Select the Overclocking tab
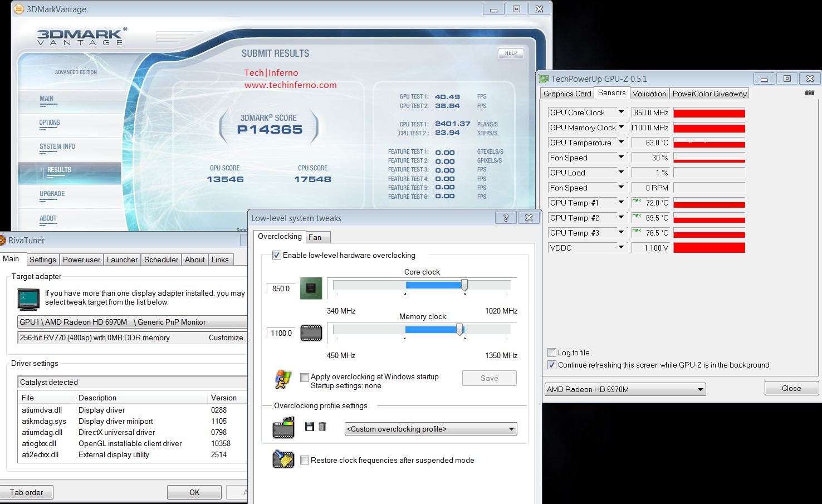Image resolution: width=822 pixels, height=504 pixels. point(280,237)
